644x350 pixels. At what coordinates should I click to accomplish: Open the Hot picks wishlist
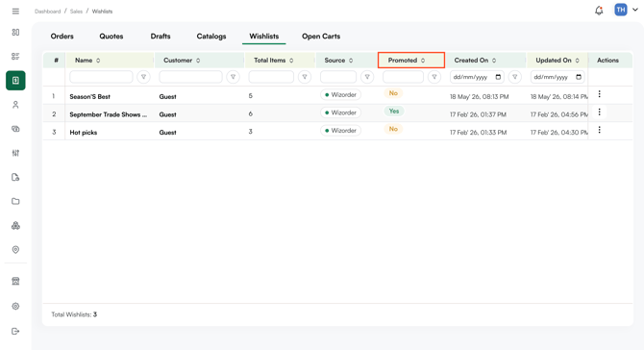click(x=84, y=133)
